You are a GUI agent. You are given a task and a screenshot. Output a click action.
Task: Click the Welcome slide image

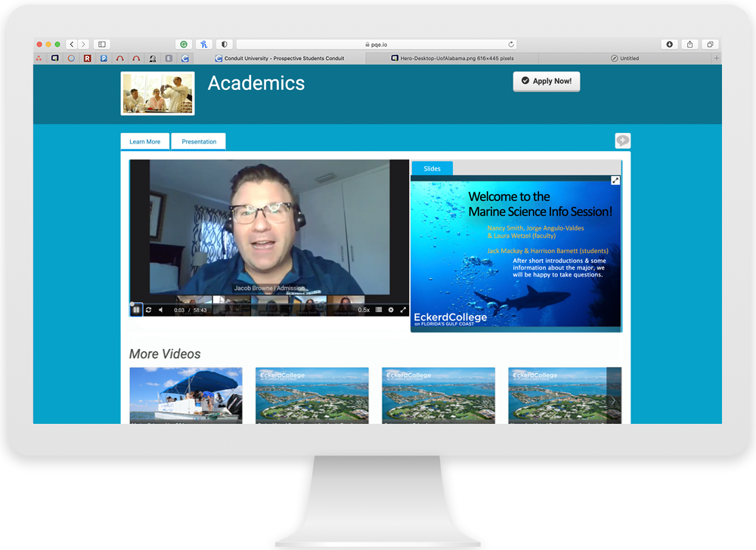(516, 254)
